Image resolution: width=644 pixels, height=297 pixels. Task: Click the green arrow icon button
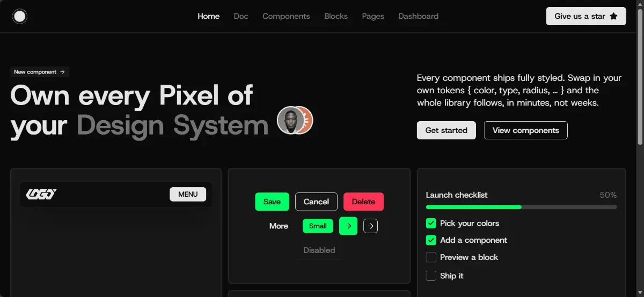(348, 226)
